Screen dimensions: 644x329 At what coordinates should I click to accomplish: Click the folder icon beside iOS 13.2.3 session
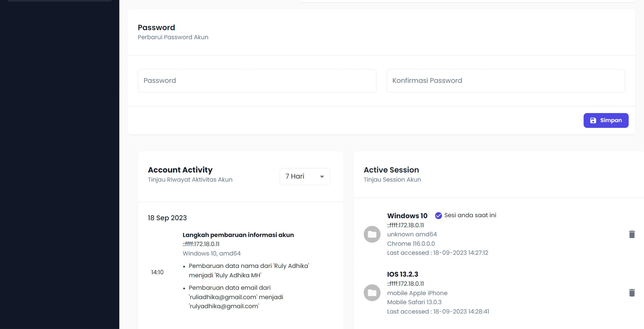[x=372, y=293]
